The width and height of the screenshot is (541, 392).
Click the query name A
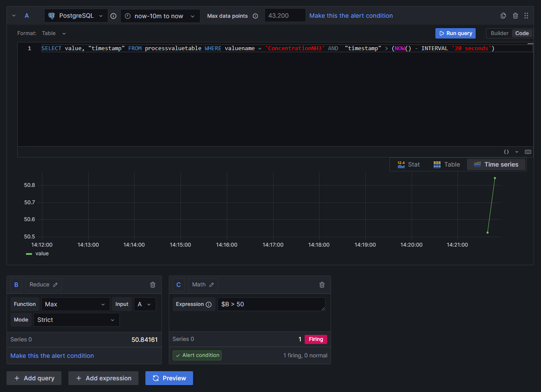27,16
